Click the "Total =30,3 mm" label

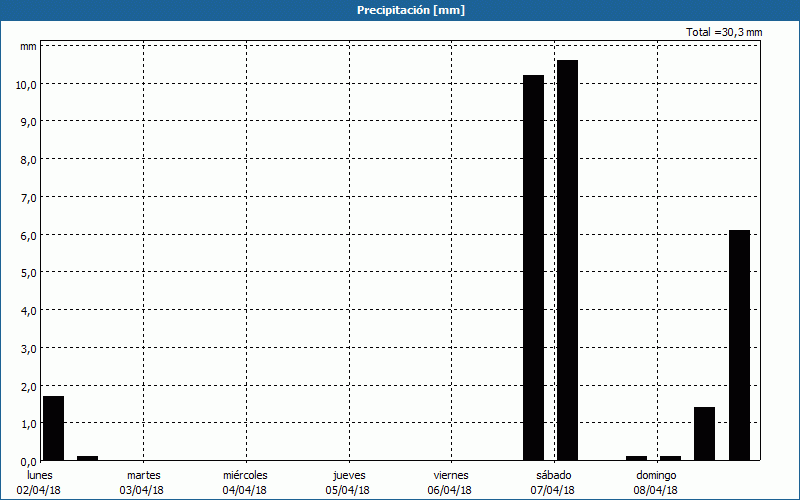(x=724, y=32)
